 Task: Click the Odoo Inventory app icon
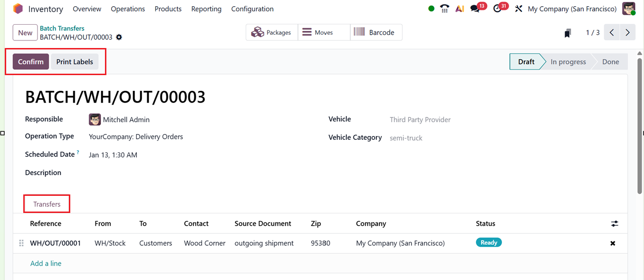click(x=18, y=9)
